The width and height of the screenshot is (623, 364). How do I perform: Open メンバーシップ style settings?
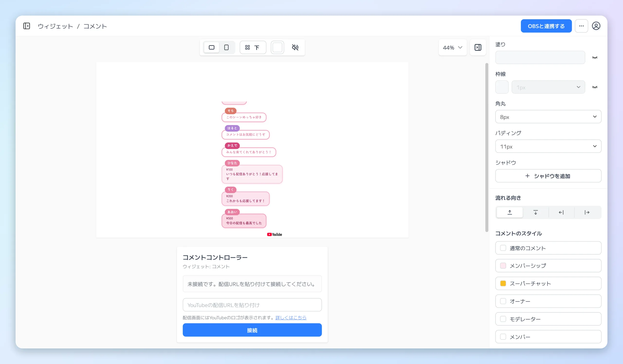coord(548,266)
